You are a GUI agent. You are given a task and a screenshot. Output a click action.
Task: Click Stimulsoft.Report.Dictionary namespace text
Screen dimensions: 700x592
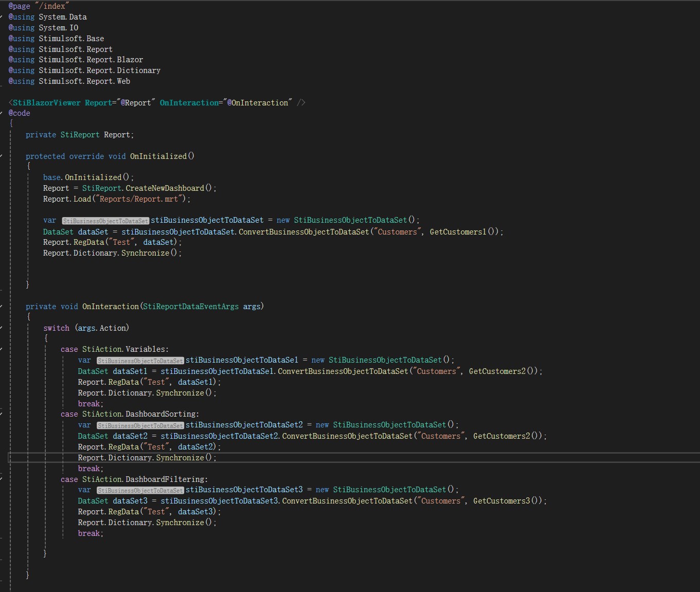100,70
